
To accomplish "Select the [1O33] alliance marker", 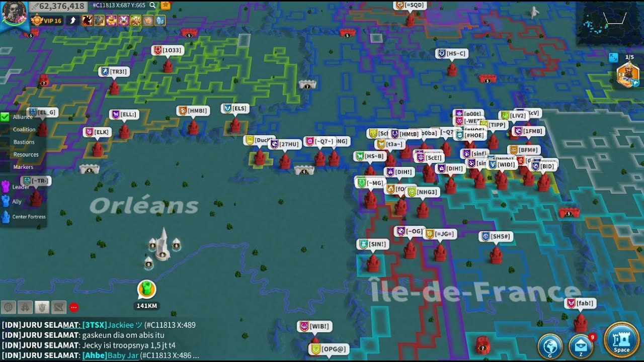I will pyautogui.click(x=168, y=50).
